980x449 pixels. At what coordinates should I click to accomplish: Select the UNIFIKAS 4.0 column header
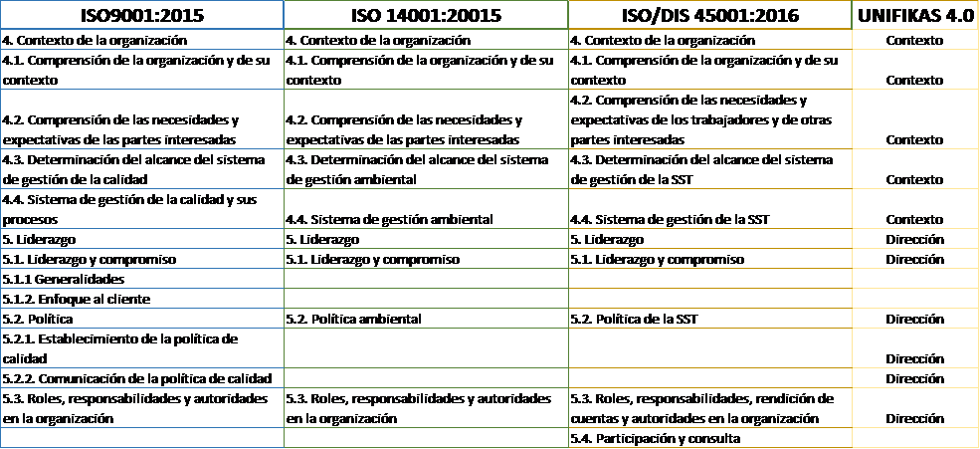[x=915, y=15]
